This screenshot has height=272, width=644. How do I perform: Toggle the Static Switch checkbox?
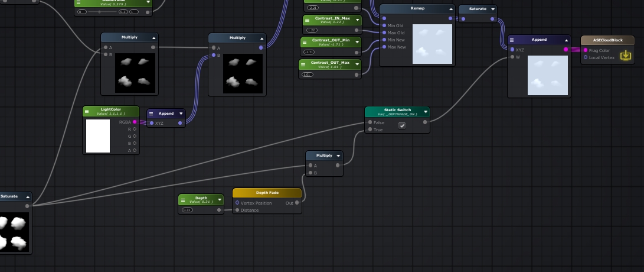[402, 126]
